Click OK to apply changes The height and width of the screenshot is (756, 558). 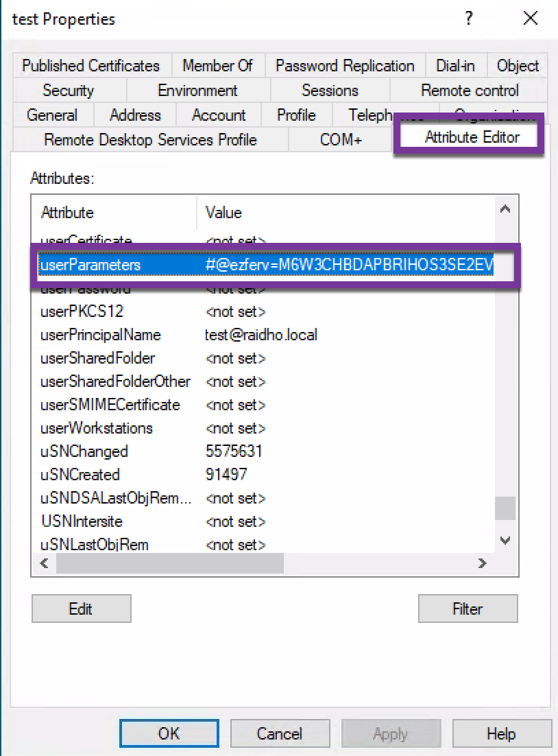tap(169, 733)
